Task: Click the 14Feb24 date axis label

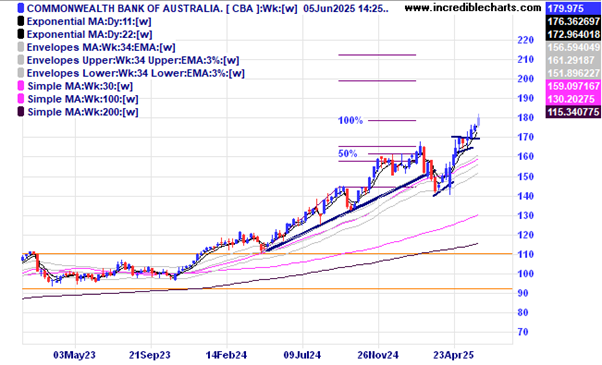Action: coord(226,355)
